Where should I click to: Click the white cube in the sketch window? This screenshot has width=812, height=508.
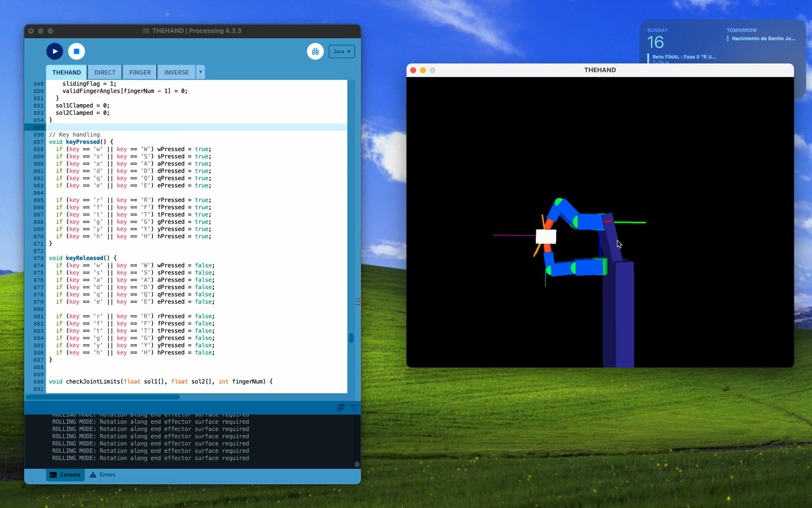click(x=546, y=236)
